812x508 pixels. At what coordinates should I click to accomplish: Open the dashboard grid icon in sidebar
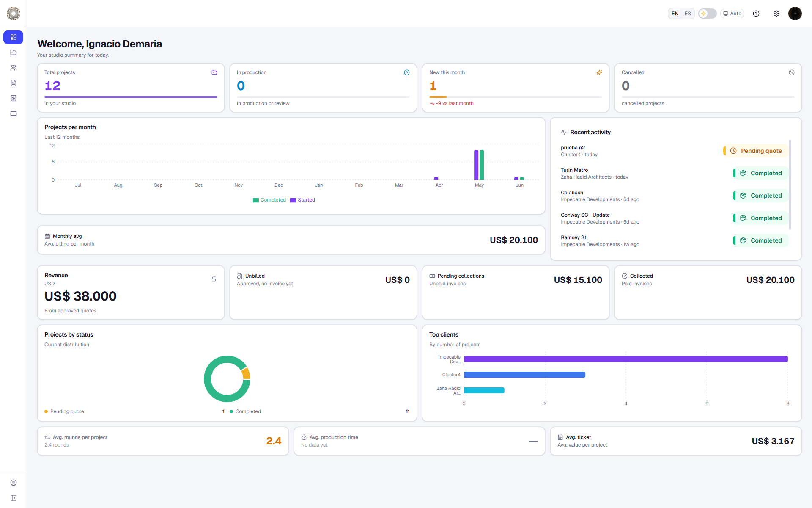pyautogui.click(x=14, y=37)
